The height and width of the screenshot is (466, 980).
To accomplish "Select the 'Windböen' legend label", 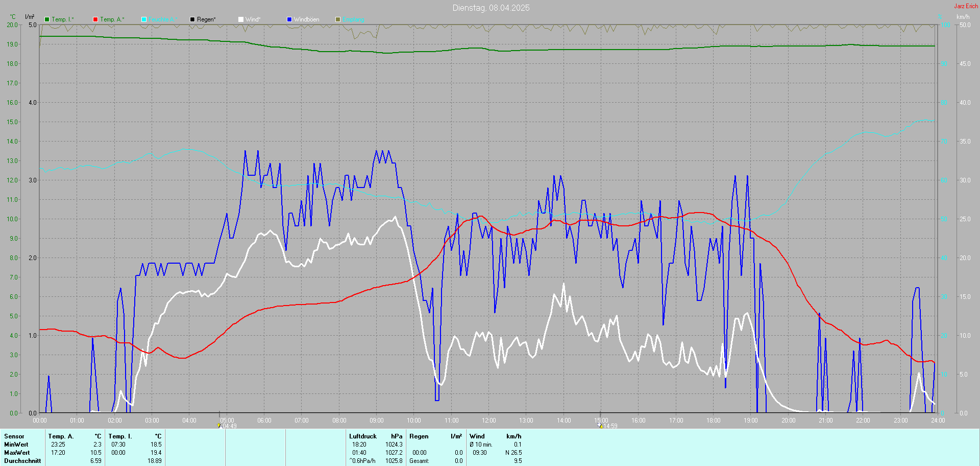I will (x=307, y=19).
